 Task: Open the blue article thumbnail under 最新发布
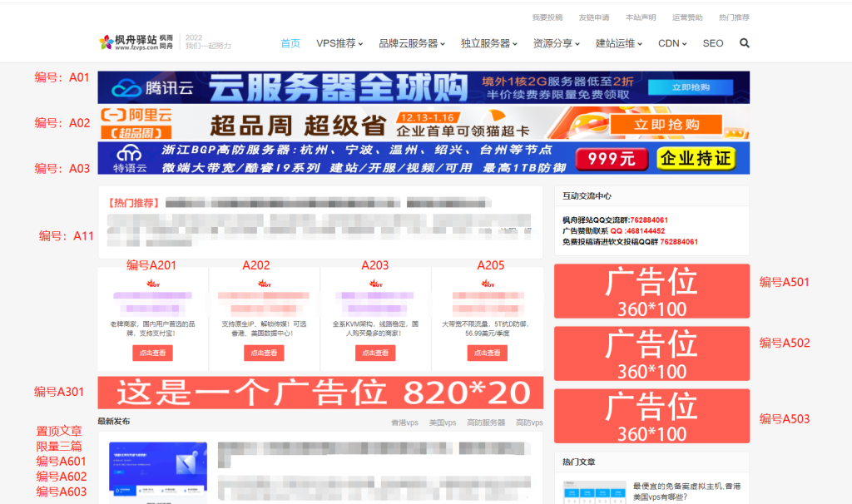[x=158, y=472]
